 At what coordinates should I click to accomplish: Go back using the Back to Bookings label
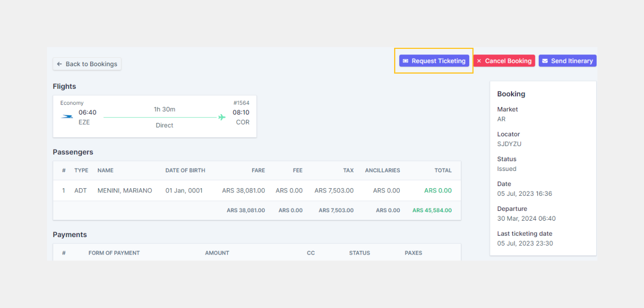pyautogui.click(x=91, y=64)
